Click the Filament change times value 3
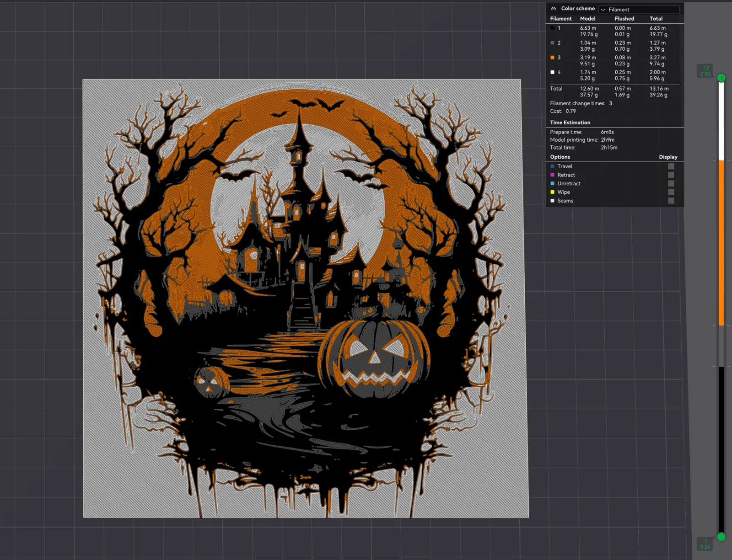This screenshot has height=560, width=732. pos(610,103)
